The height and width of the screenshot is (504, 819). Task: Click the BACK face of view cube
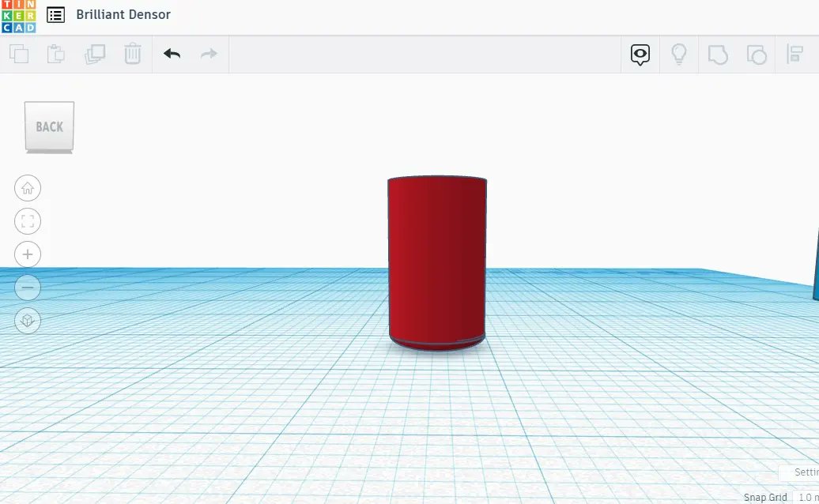tap(49, 126)
